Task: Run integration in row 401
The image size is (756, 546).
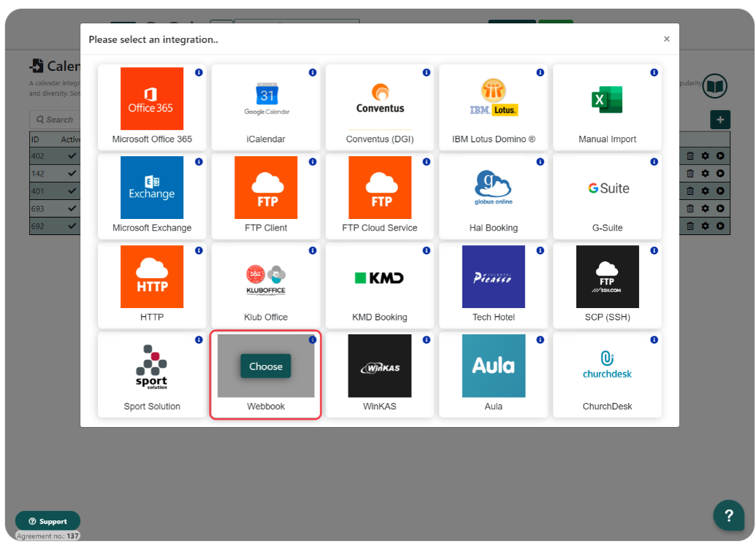Action: (x=720, y=191)
